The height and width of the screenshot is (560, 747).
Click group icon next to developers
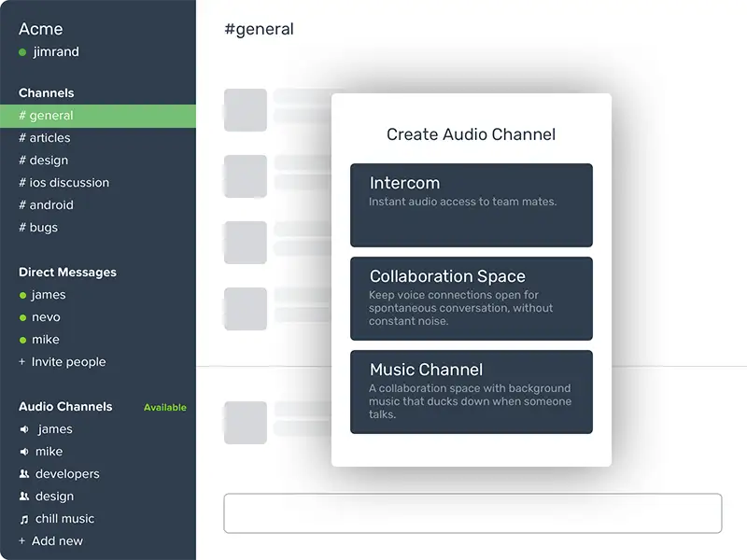click(23, 474)
